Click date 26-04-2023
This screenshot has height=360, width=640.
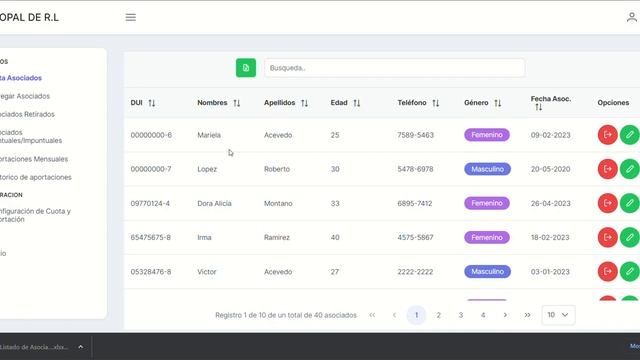pos(551,203)
